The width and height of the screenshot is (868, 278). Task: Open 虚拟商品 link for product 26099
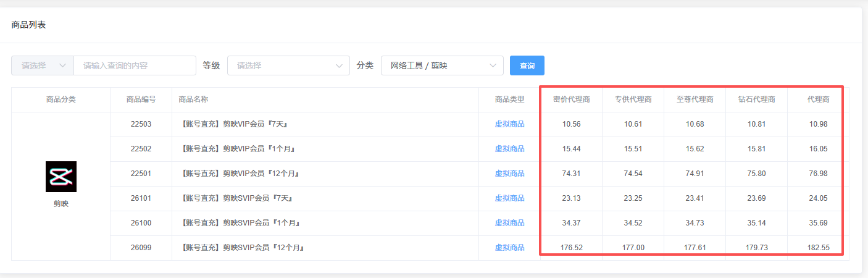point(509,248)
